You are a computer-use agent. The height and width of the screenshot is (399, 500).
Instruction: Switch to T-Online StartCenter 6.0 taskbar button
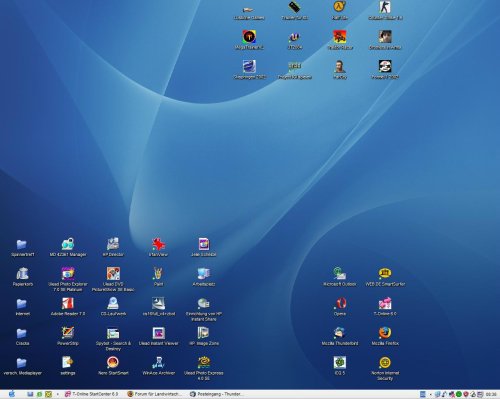pos(92,394)
